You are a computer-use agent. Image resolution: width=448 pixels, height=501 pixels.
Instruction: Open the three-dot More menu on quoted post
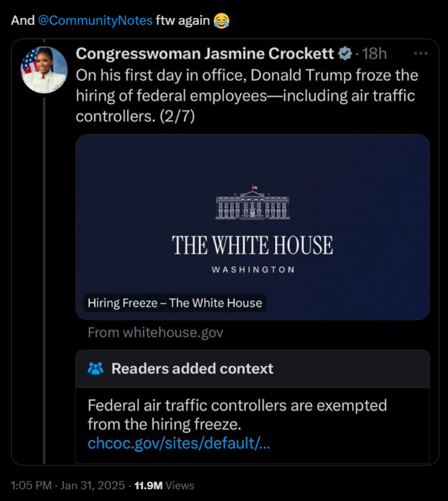[x=421, y=53]
